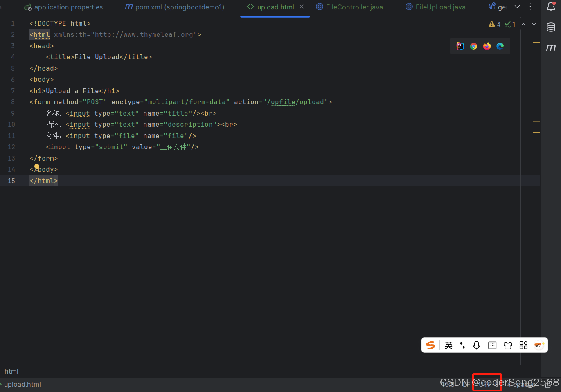561x392 pixels.
Task: Toggle Sogou punctuation mode icon
Action: point(462,345)
